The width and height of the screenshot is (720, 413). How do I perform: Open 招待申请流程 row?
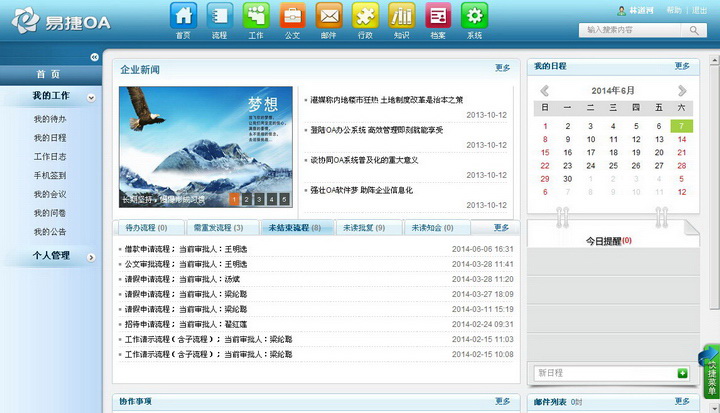pos(316,324)
